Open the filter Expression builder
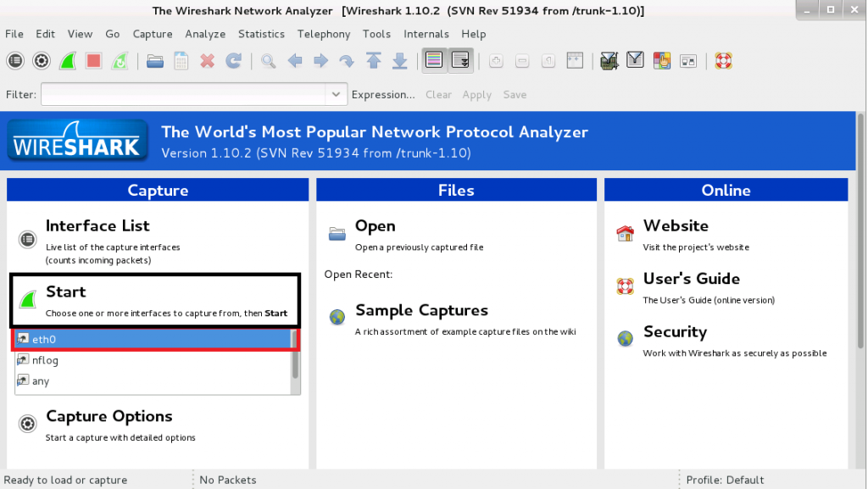Viewport: 868px width, 489px height. pyautogui.click(x=383, y=95)
